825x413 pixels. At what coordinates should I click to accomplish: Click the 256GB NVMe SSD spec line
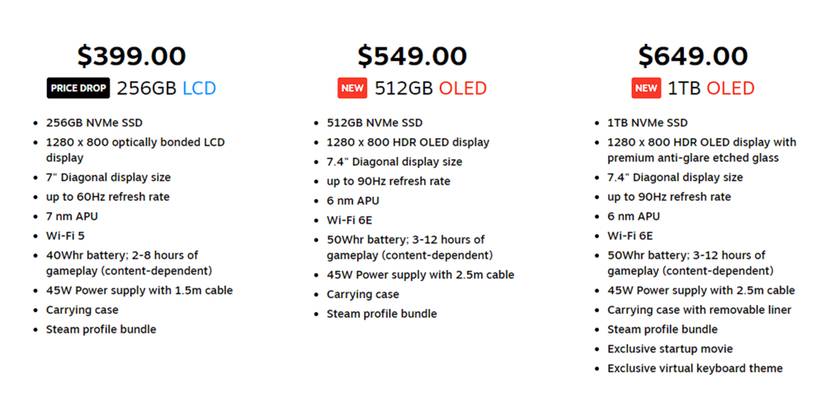coord(95,123)
